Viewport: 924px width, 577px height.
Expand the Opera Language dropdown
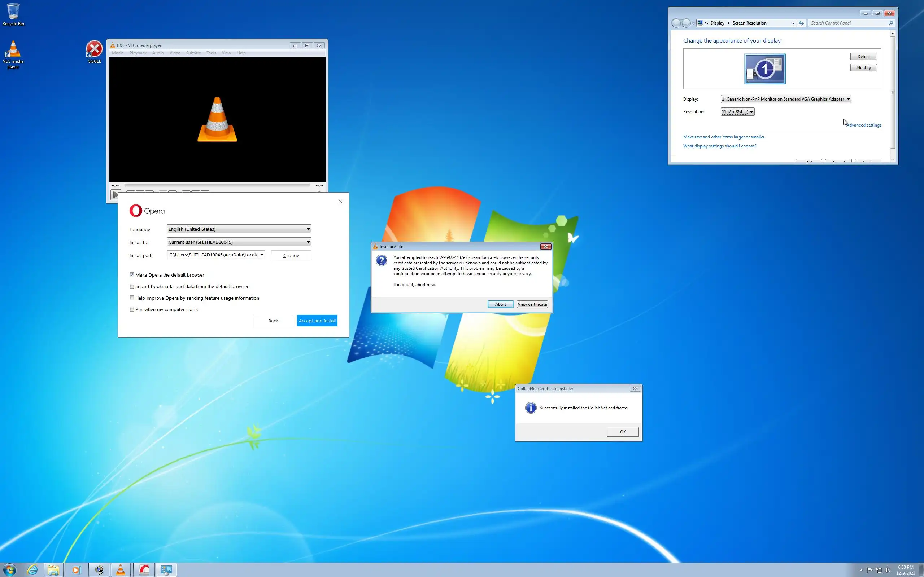[239, 229]
